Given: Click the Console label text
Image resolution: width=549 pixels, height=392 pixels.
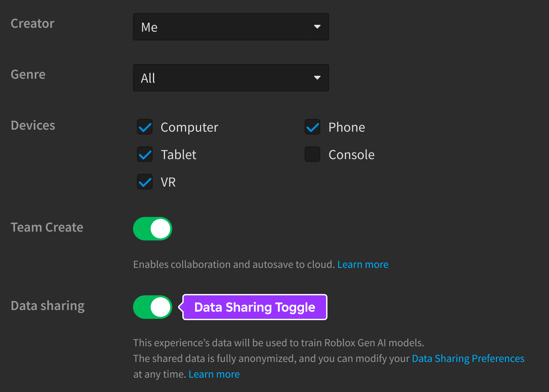Looking at the screenshot, I should 351,155.
